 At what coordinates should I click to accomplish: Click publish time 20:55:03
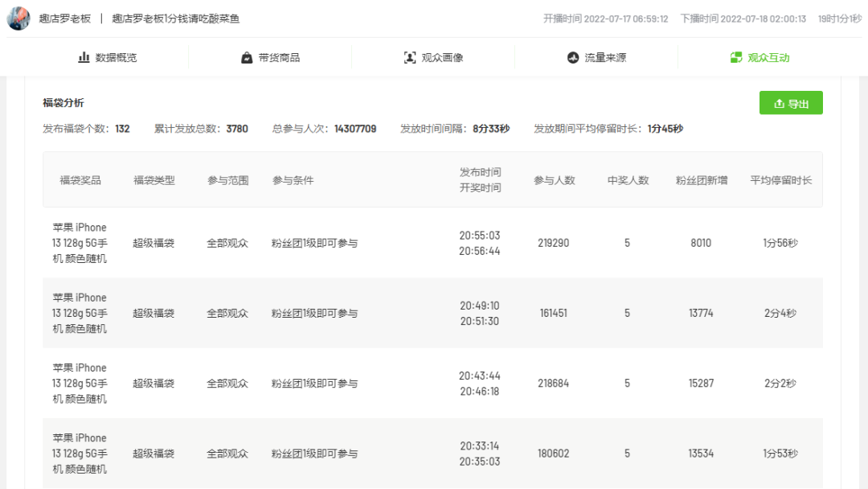click(479, 236)
